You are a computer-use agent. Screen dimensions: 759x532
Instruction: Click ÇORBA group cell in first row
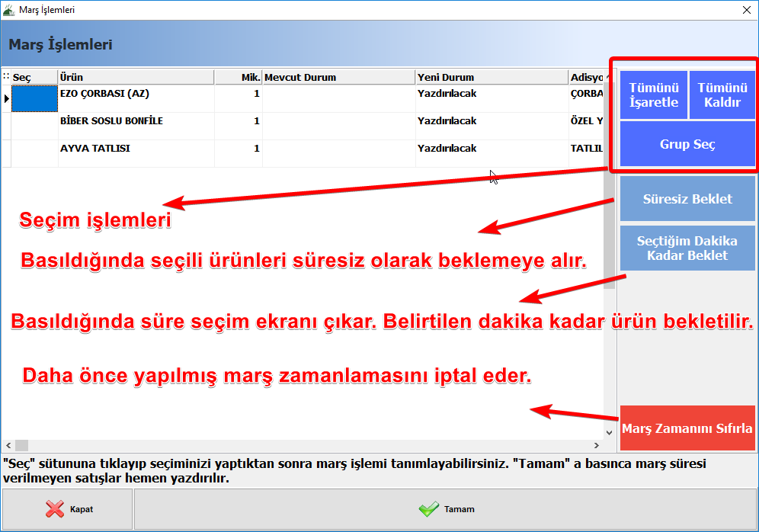(x=587, y=99)
